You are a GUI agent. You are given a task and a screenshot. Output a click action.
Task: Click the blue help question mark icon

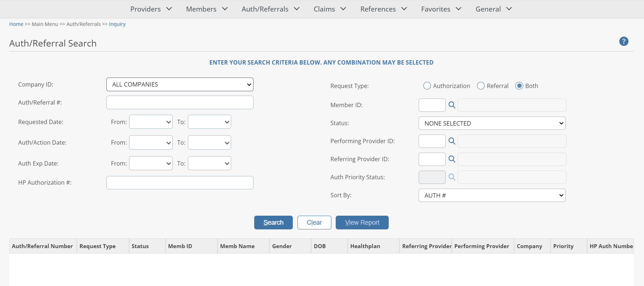[623, 41]
